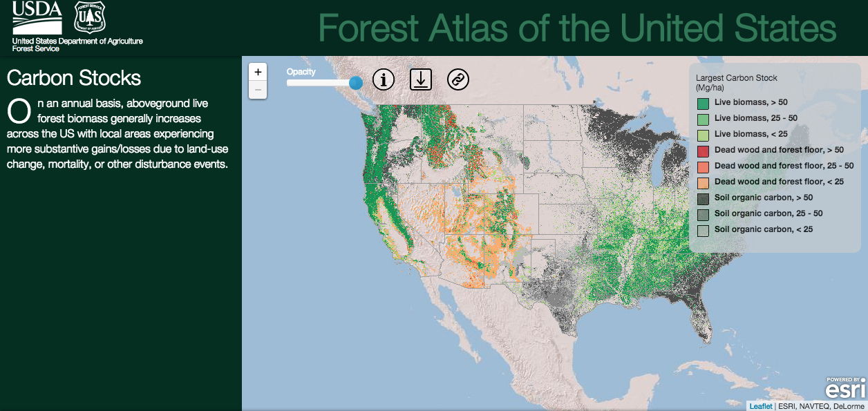
Task: Click the download data icon
Action: tap(420, 79)
